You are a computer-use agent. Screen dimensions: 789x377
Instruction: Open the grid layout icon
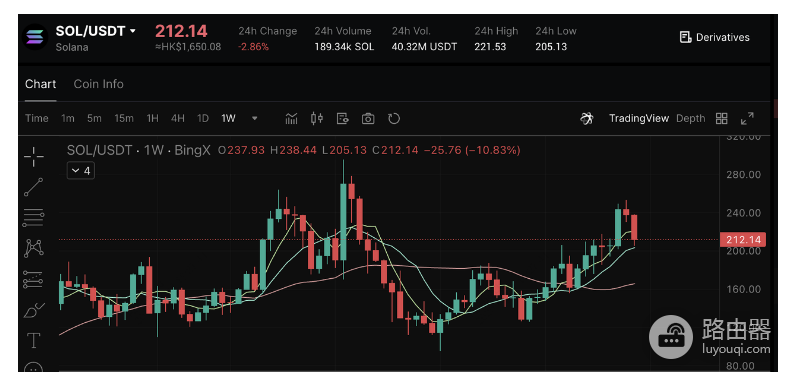[722, 119]
